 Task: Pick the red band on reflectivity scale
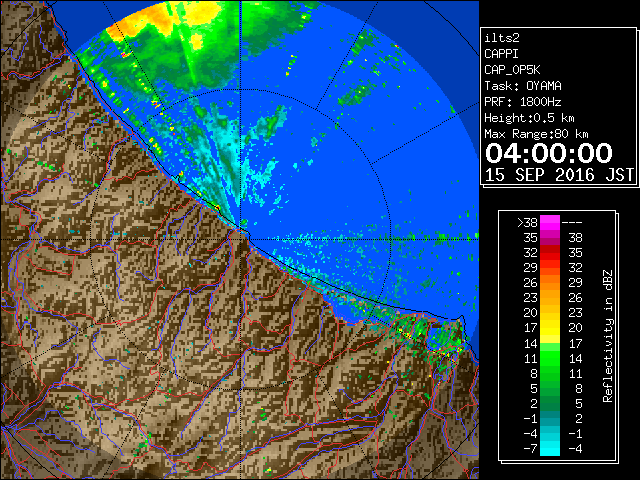550,253
